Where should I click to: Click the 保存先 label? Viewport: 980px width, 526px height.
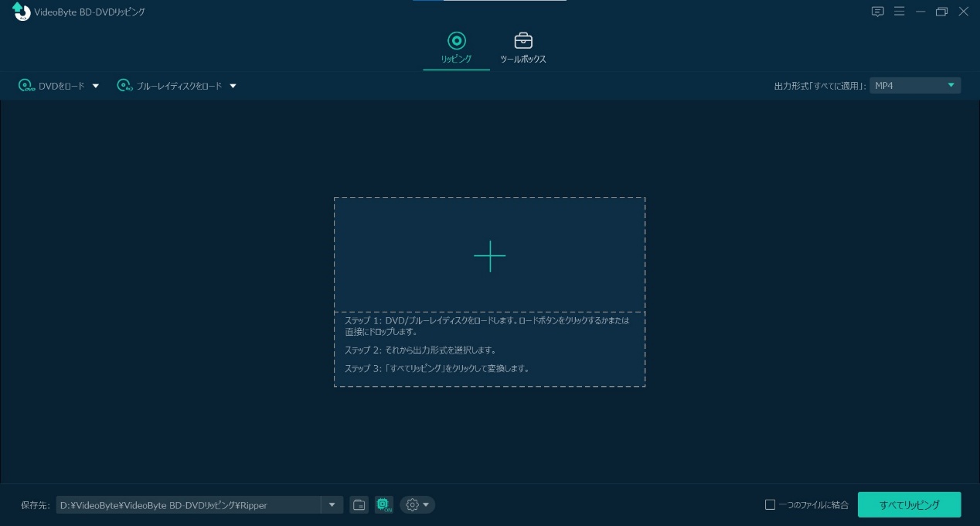36,505
